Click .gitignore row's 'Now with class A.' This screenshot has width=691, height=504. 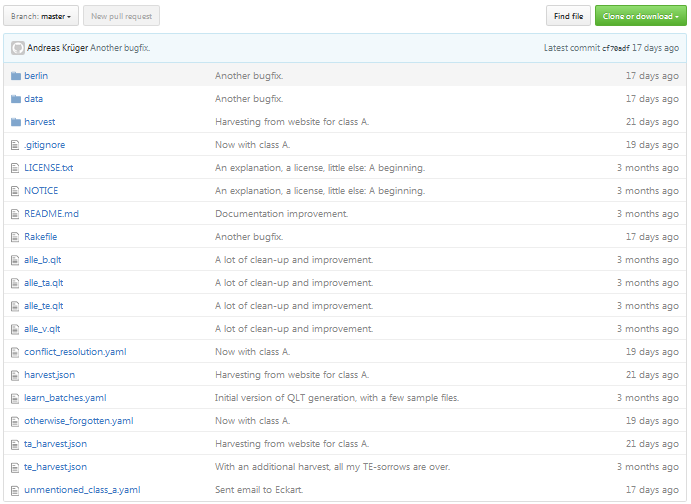pyautogui.click(x=253, y=145)
